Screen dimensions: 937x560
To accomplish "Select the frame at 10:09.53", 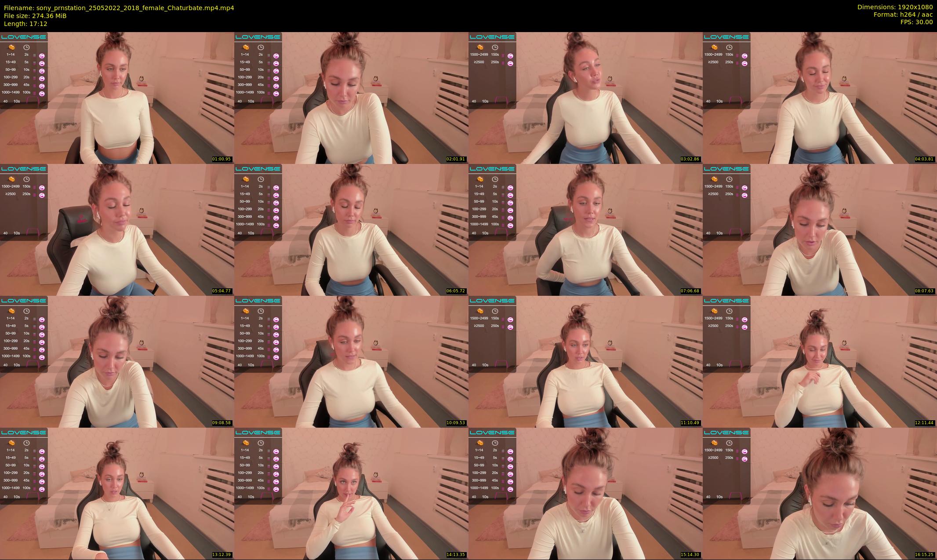I will point(351,362).
